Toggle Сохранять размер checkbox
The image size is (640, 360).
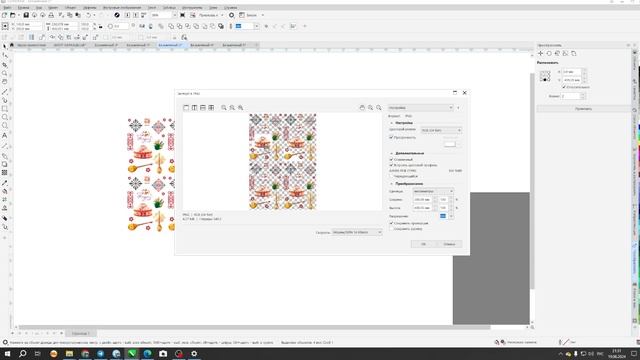[391, 229]
